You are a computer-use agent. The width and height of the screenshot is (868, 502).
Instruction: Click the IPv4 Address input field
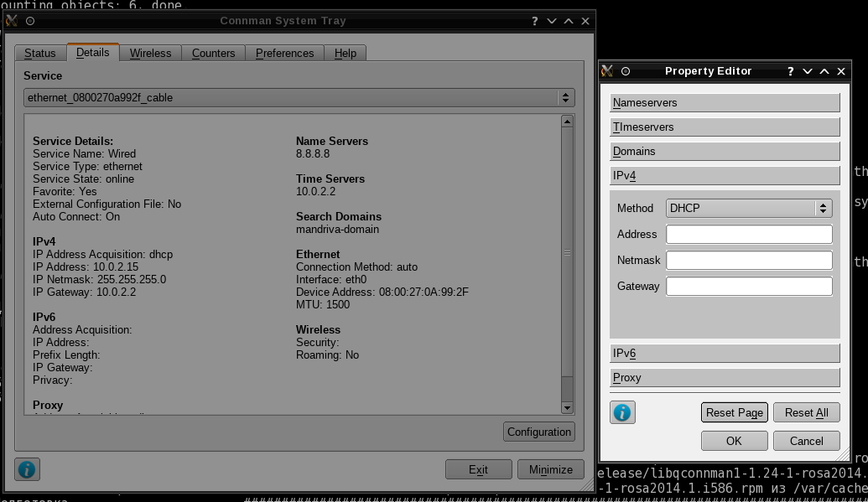pyautogui.click(x=748, y=235)
